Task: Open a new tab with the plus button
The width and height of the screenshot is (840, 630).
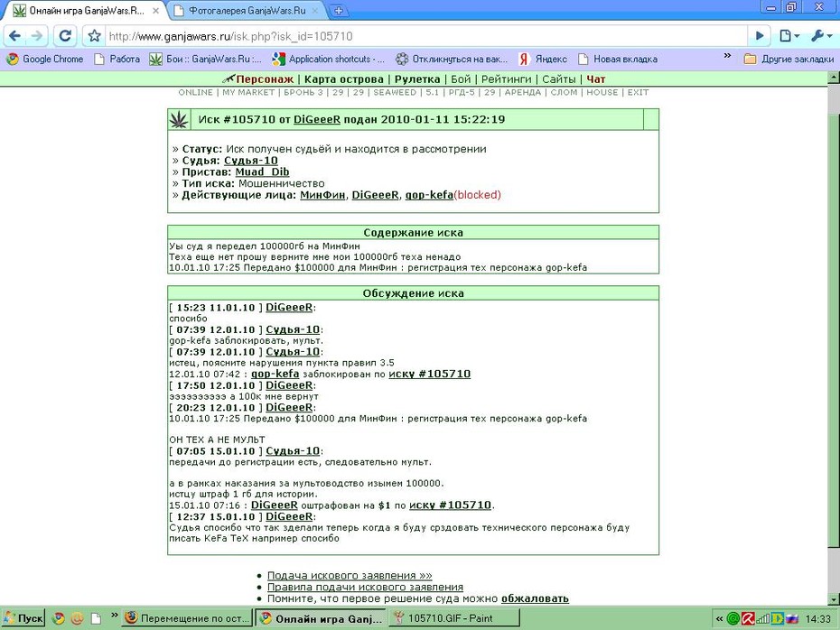Action: (339, 10)
